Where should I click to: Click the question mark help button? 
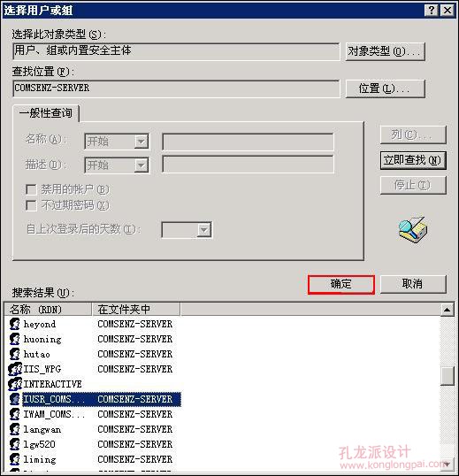(431, 11)
